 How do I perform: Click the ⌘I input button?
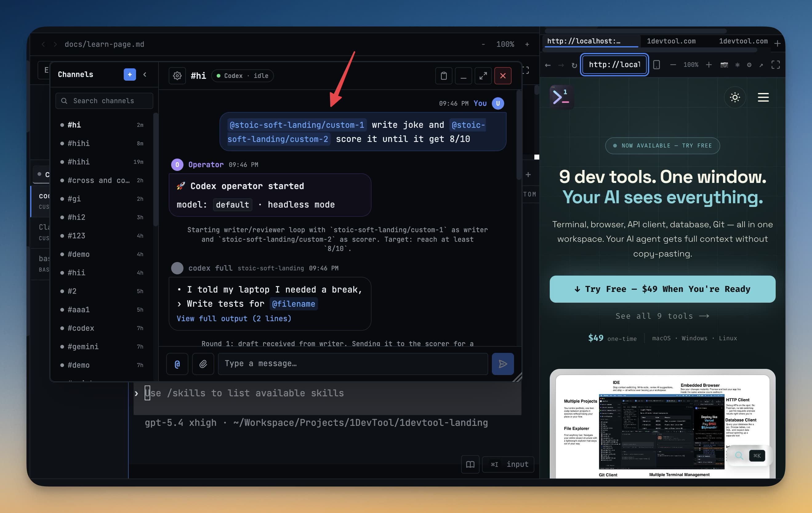(508, 464)
